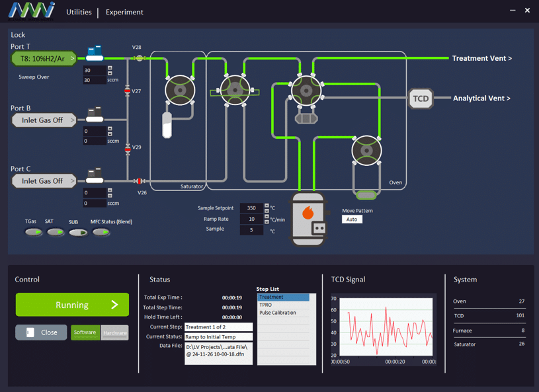Viewport: 539px width, 392px height.
Task: Click the V27 valve icon
Action: click(128, 91)
